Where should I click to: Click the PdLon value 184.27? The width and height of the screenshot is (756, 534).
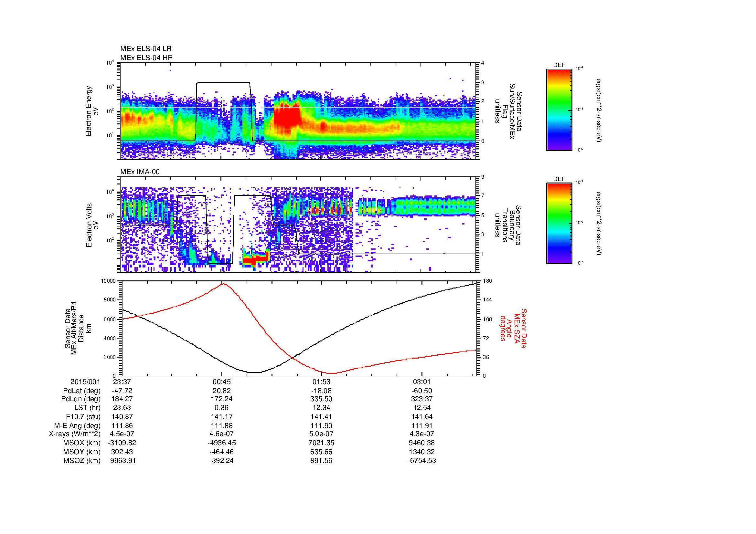tap(122, 399)
